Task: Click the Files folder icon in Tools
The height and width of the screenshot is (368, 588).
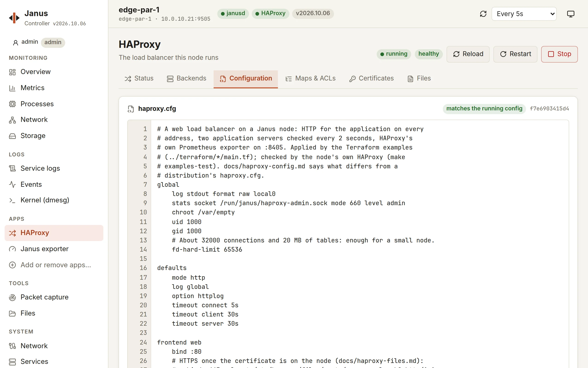Action: tap(12, 313)
